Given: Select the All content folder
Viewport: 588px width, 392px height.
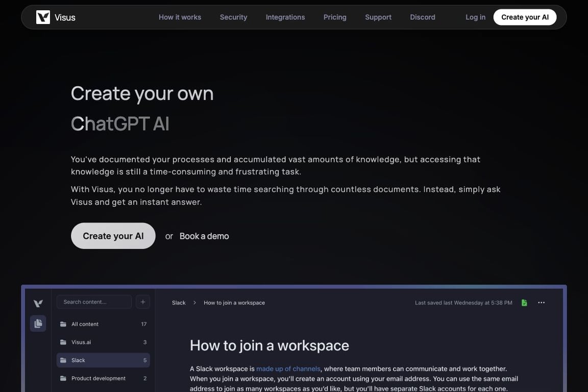Looking at the screenshot, I should [103, 324].
